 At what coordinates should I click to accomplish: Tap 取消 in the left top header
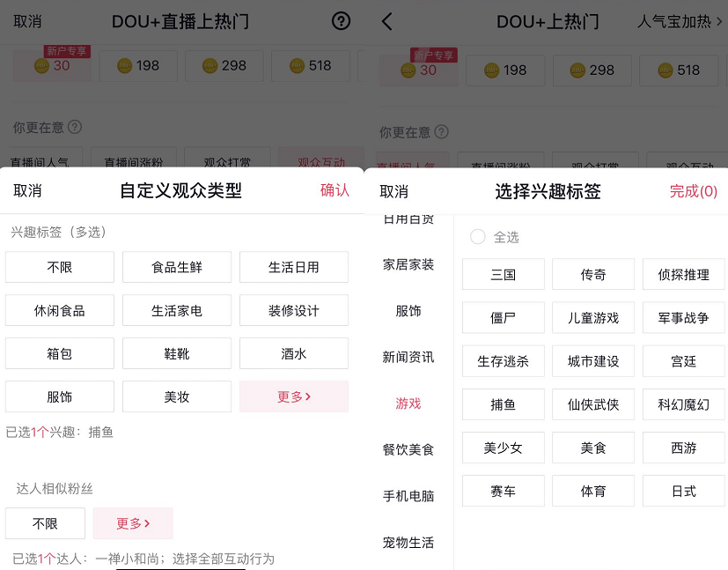tap(27, 21)
